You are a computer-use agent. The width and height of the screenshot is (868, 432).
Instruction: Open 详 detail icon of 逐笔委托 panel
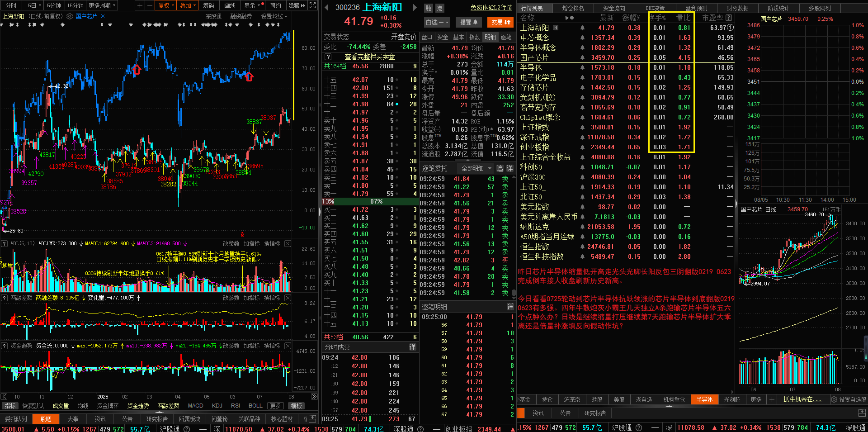point(509,168)
